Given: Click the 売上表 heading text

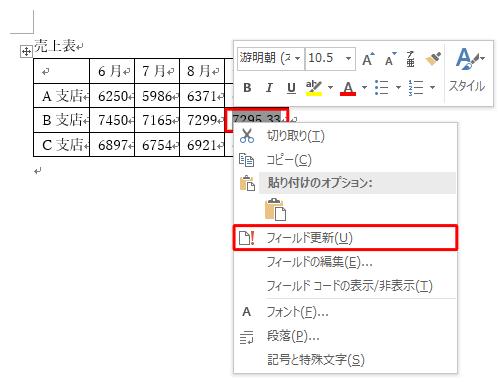Looking at the screenshot, I should 55,46.
